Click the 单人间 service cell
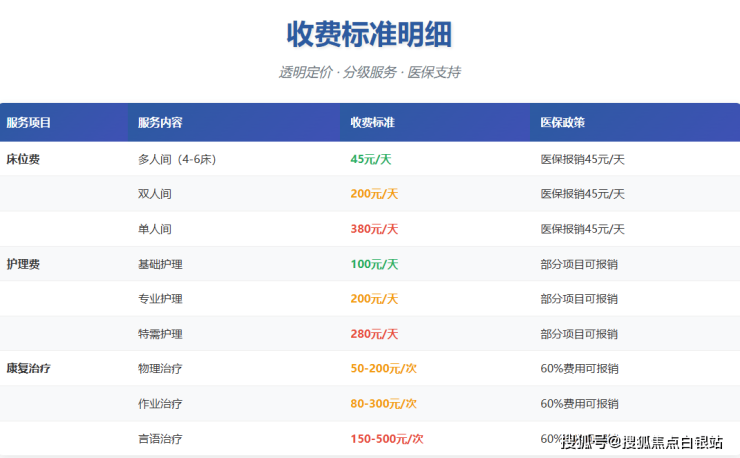 coord(155,229)
